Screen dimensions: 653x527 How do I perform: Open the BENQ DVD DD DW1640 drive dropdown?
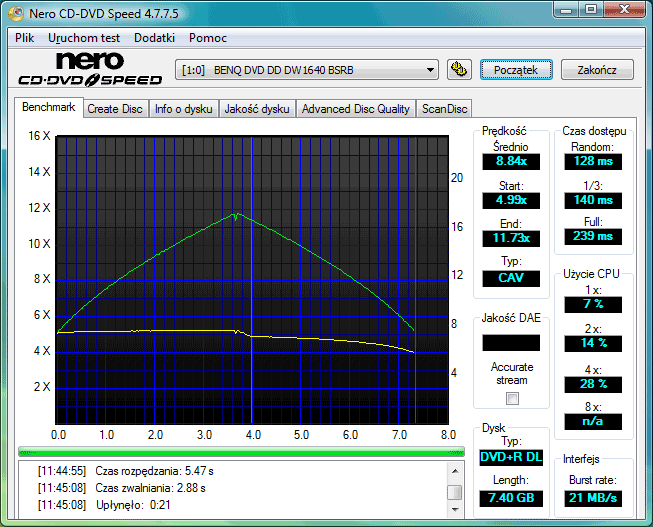(307, 70)
